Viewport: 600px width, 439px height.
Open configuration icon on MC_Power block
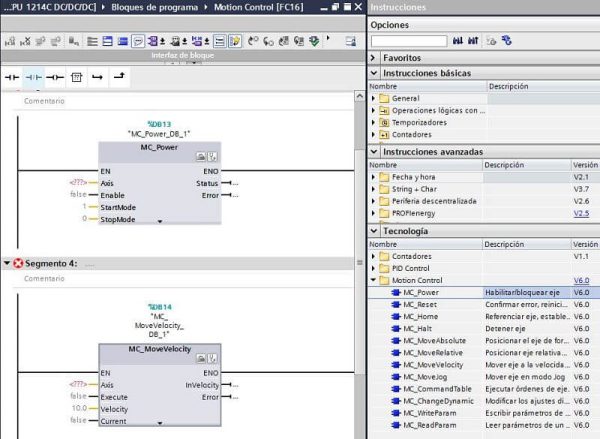pos(202,157)
